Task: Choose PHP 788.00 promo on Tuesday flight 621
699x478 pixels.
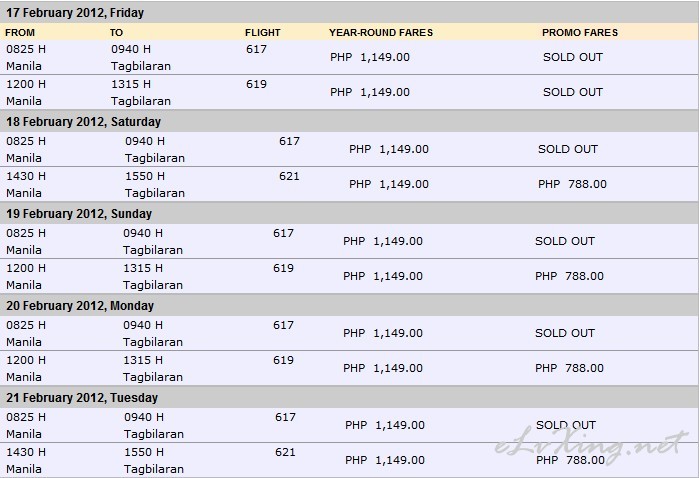Action: pos(570,460)
